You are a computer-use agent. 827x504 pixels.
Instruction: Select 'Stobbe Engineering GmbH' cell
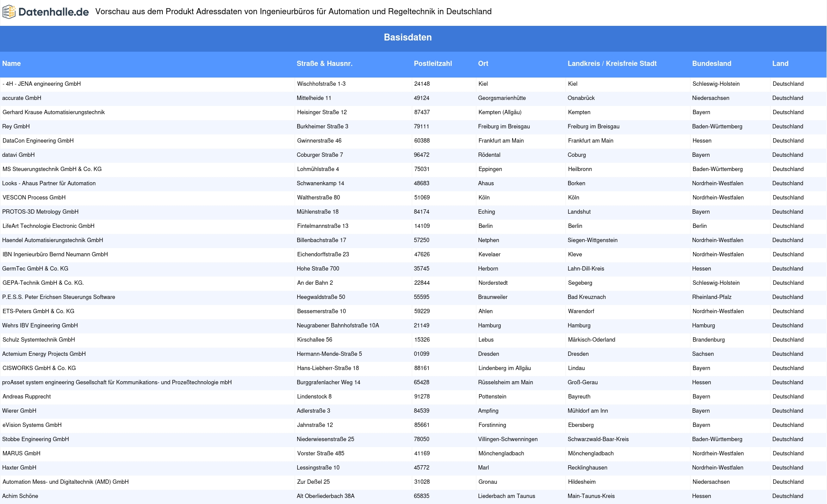pyautogui.click(x=36, y=439)
